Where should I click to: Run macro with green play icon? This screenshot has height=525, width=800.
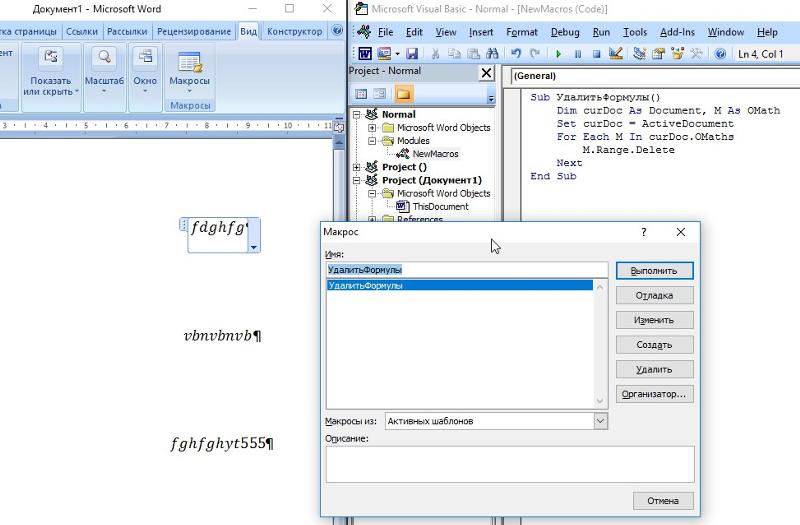coord(558,53)
